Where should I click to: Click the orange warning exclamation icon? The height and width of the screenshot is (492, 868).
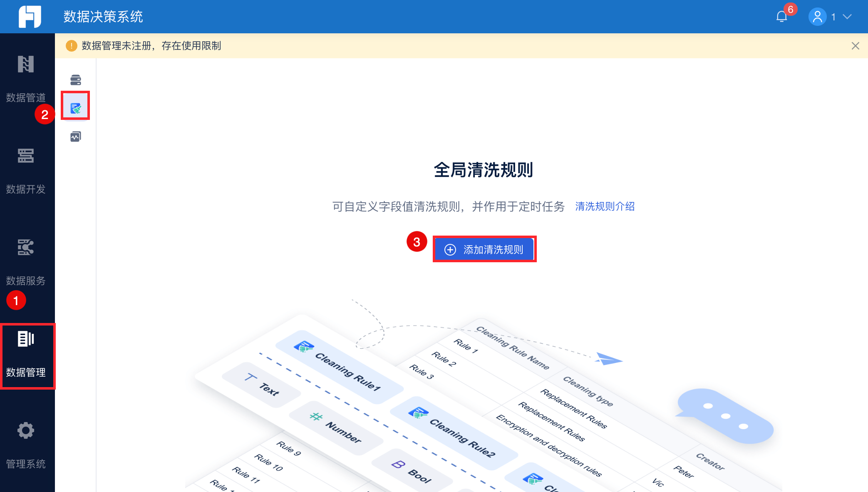pyautogui.click(x=72, y=46)
